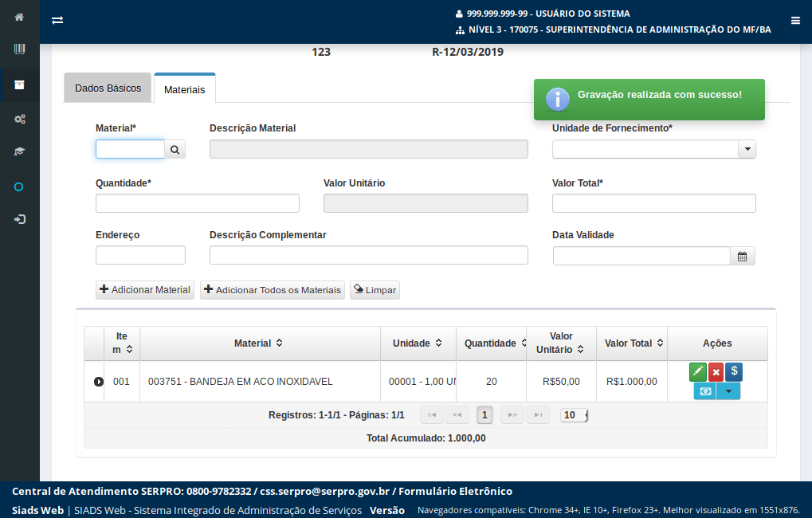
Task: Click the blue dollar sign action button
Action: pos(734,371)
